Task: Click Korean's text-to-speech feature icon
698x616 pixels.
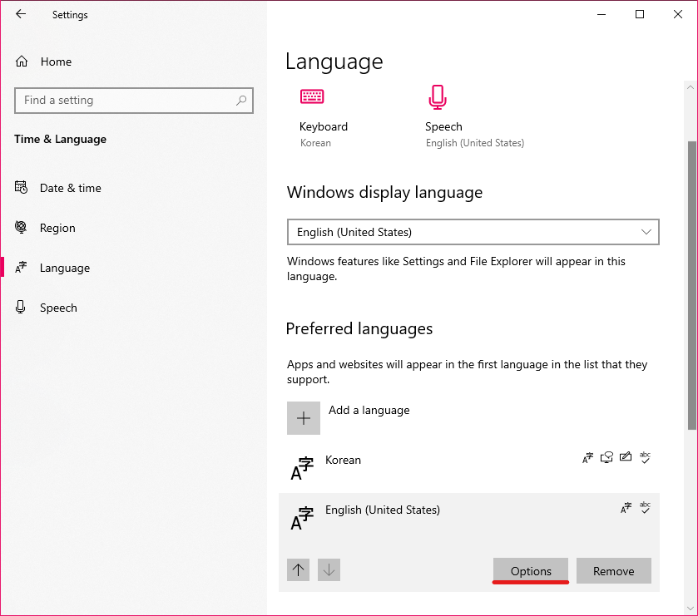Action: tap(606, 457)
